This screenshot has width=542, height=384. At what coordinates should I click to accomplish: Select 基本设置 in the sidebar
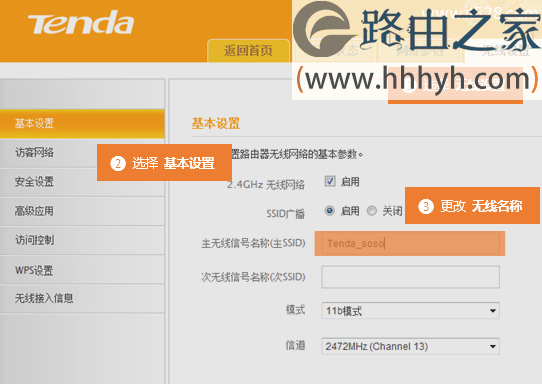(82, 123)
